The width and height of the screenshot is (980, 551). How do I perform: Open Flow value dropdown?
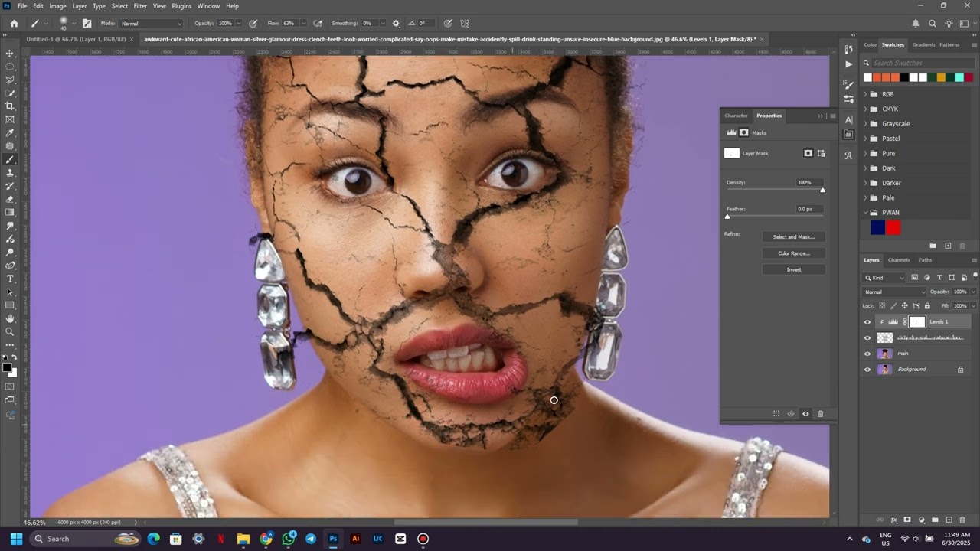[303, 24]
